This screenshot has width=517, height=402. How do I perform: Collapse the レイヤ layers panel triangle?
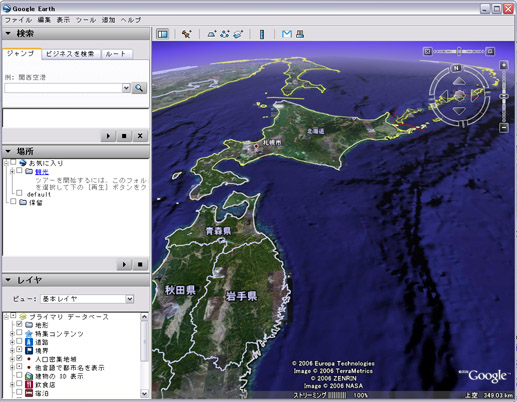(x=8, y=280)
